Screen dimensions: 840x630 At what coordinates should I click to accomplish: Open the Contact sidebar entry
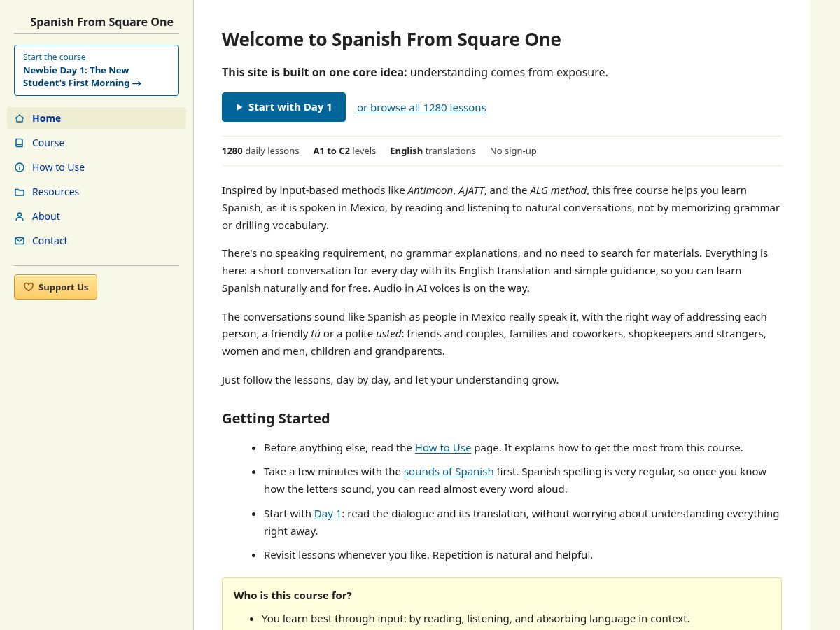tap(97, 241)
